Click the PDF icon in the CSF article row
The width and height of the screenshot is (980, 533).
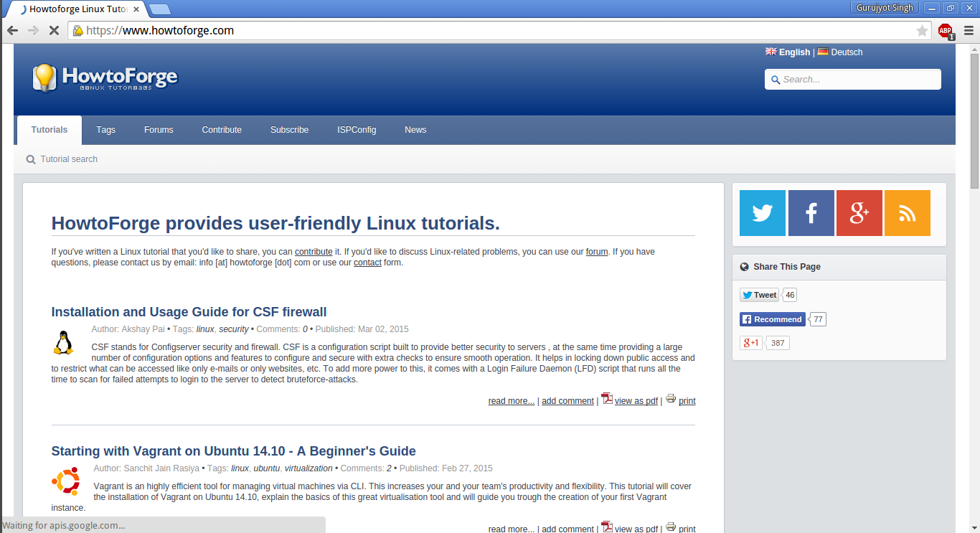point(607,398)
